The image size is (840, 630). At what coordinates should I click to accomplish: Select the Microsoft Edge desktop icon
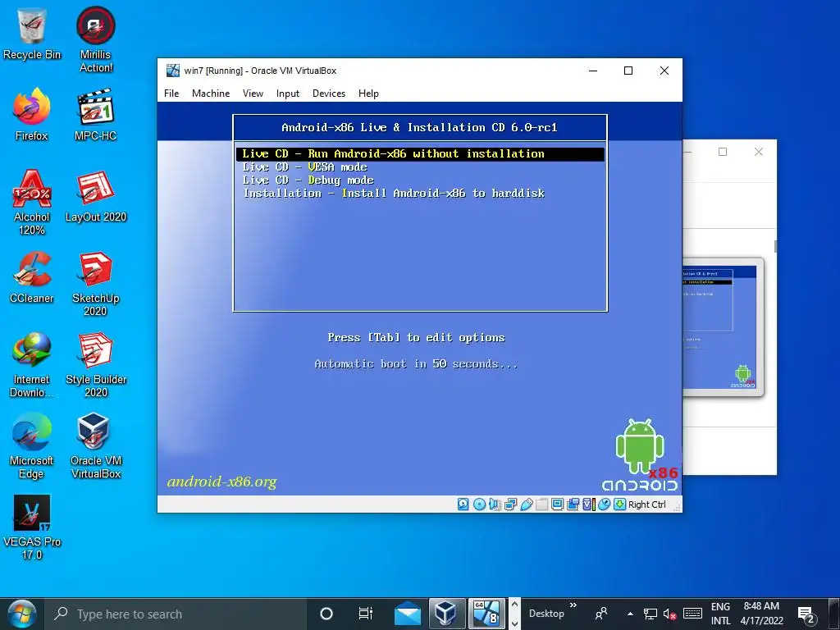[32, 446]
